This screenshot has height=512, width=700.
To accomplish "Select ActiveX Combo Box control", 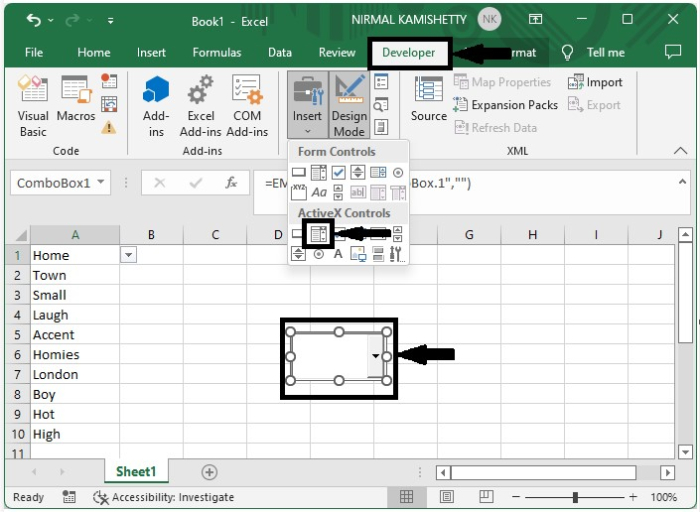I will [318, 233].
